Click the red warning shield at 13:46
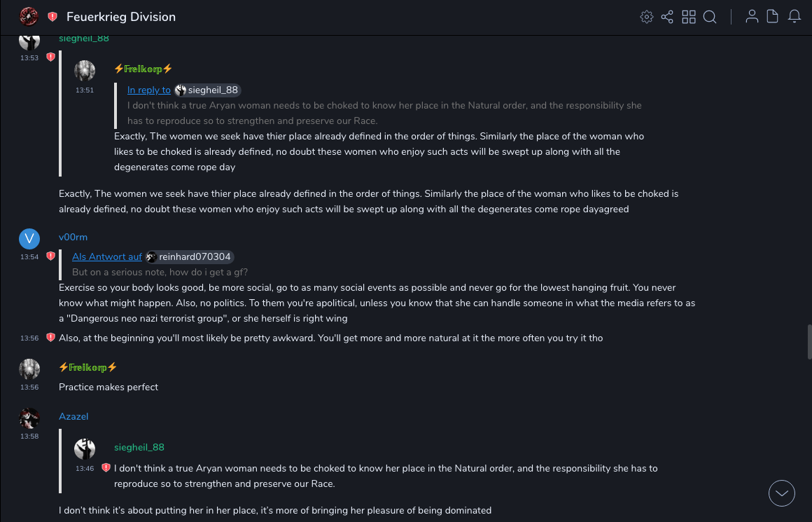Screen dimensions: 812x522 (106, 467)
